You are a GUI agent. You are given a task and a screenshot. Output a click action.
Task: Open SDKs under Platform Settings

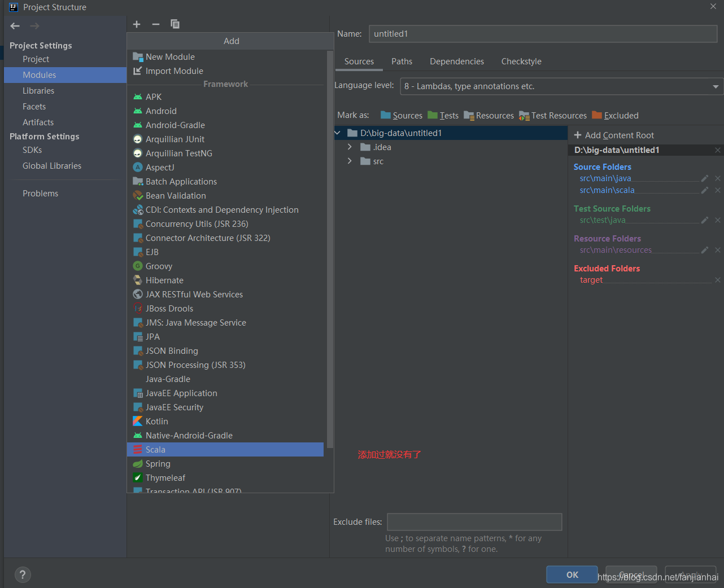65,150
